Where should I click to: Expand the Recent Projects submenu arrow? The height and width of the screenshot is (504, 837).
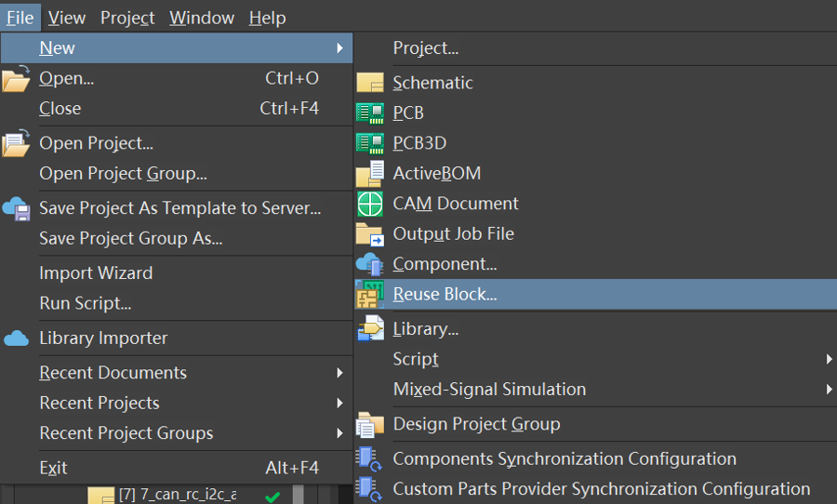340,403
